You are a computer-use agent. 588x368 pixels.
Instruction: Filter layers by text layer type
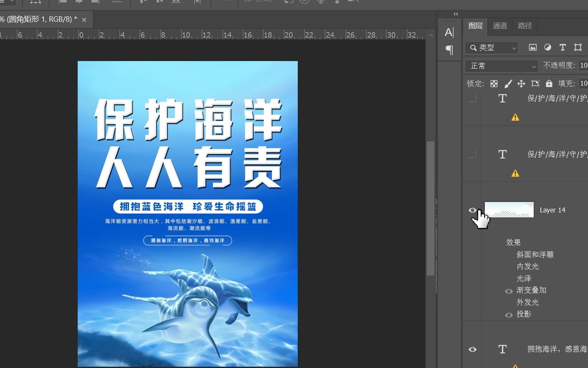coord(563,47)
